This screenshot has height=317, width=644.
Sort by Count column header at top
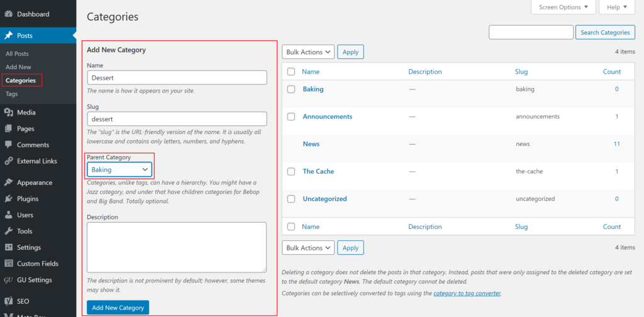point(612,72)
